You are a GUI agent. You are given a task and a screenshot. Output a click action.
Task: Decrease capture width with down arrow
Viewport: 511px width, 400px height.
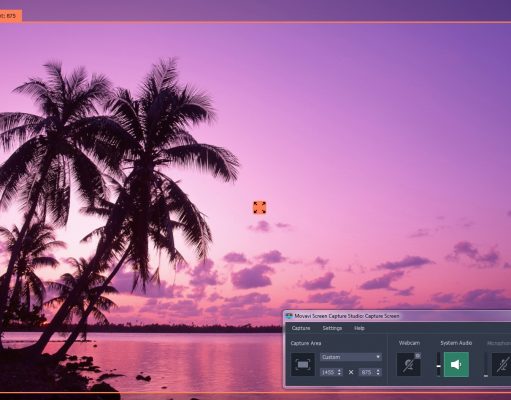(340, 374)
